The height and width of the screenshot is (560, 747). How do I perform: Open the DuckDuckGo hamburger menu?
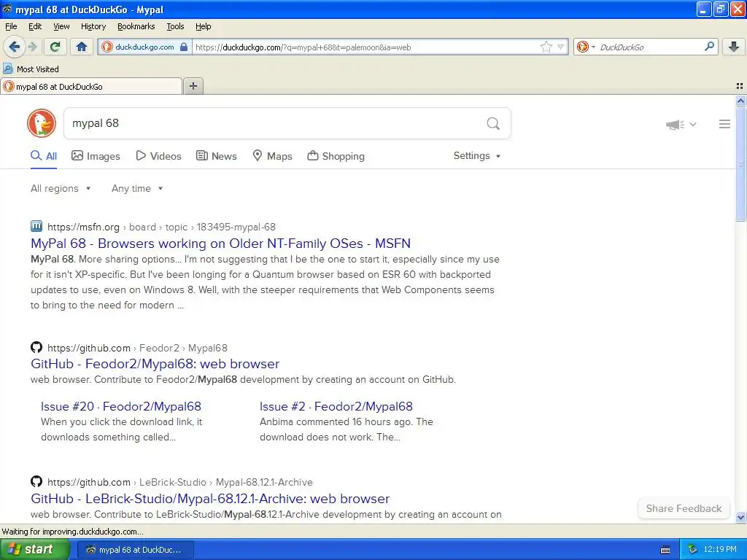point(724,124)
